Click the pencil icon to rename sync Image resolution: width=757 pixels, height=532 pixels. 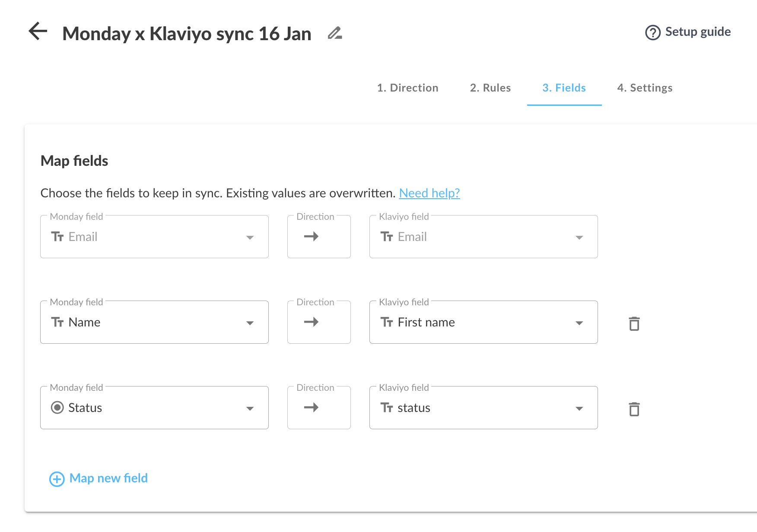pos(335,33)
